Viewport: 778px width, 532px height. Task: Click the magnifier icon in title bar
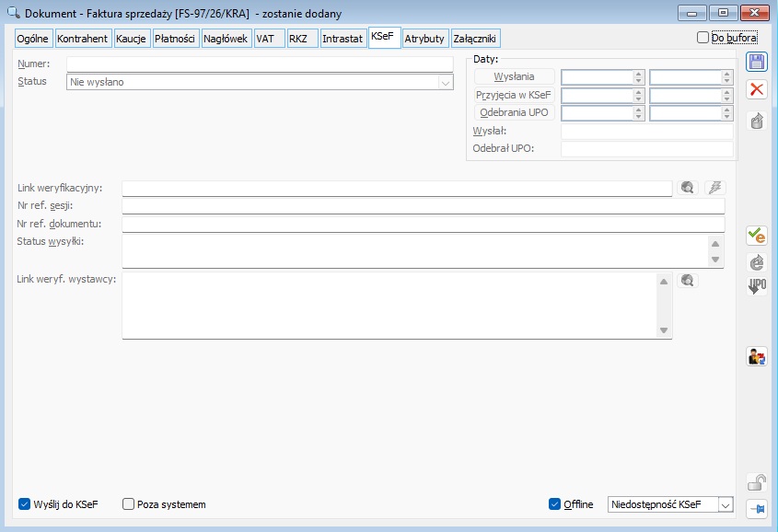coord(14,13)
